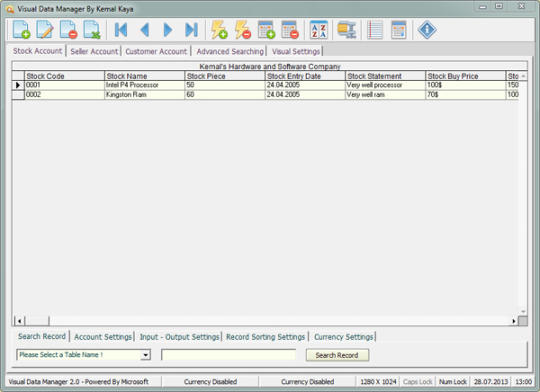Open Input - Output Settings tab
The width and height of the screenshot is (540, 392).
(179, 337)
